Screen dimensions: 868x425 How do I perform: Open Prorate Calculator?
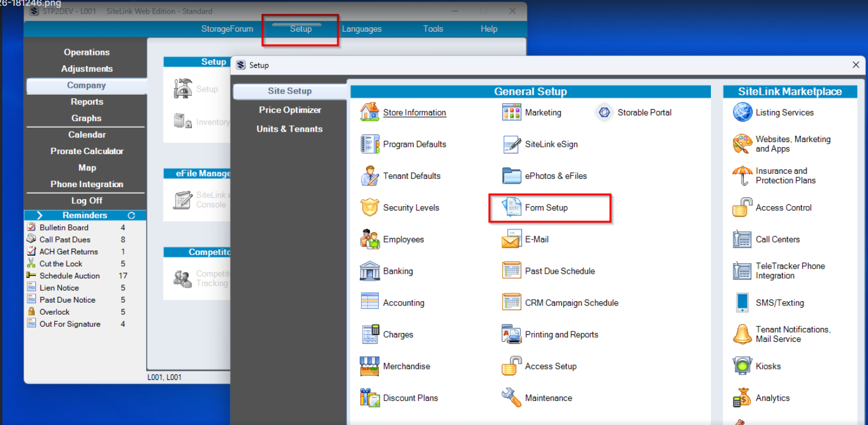[87, 151]
